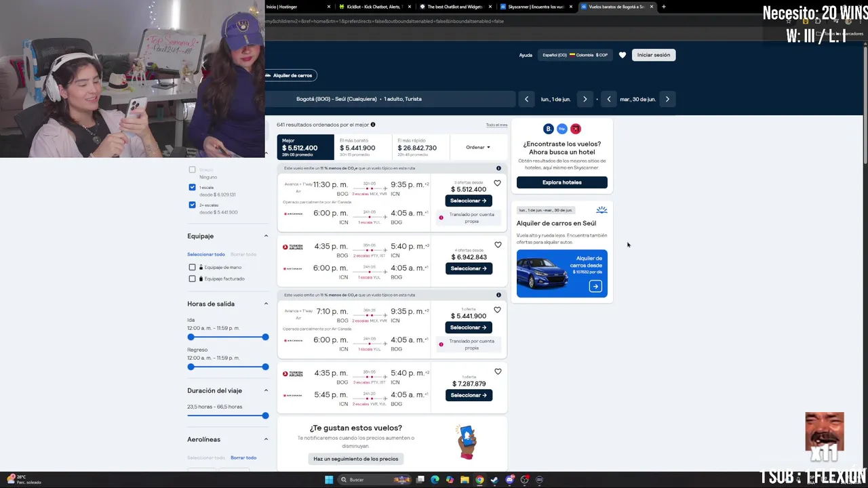Viewport: 868px width, 488px height.
Task: Click Trip.com partner logo in hotel card
Action: [x=561, y=129]
